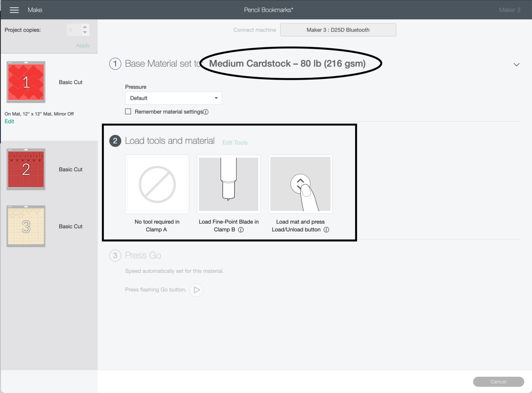Open the Pressure dropdown
This screenshot has height=393, width=532.
coord(173,98)
